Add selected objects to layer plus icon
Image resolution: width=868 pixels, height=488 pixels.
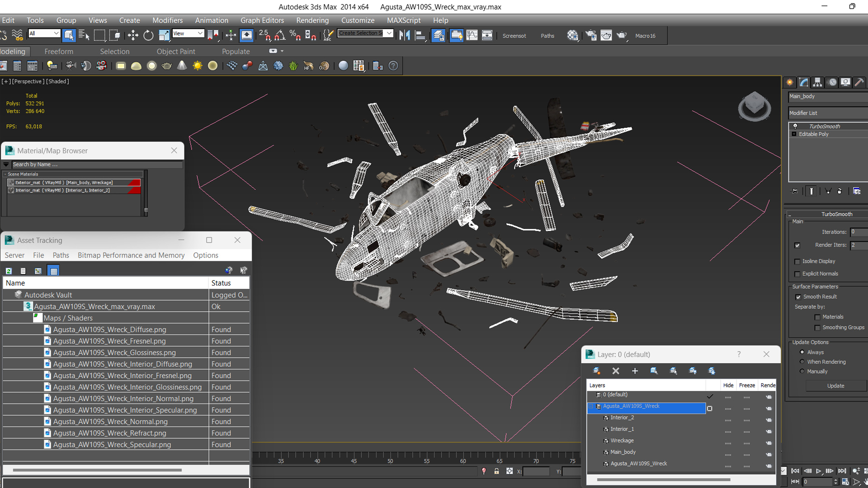635,371
